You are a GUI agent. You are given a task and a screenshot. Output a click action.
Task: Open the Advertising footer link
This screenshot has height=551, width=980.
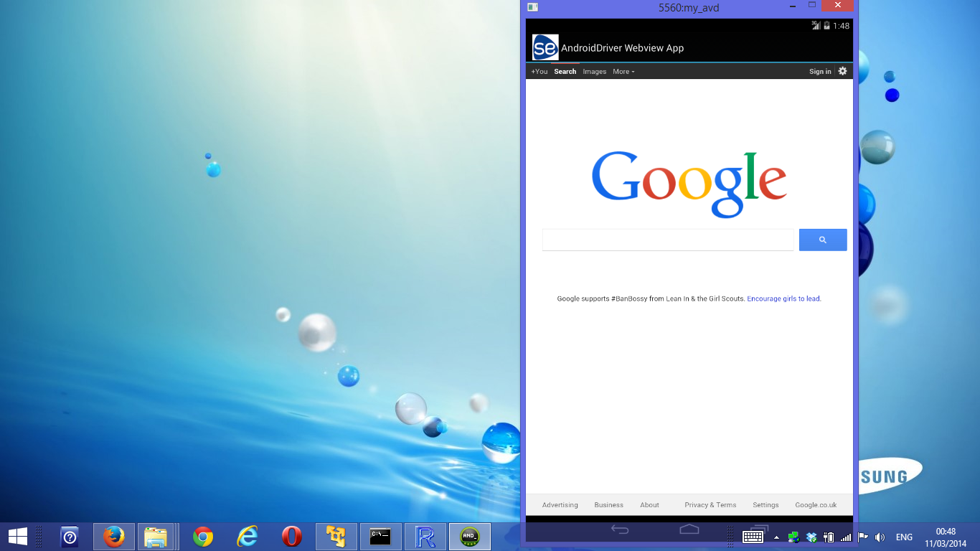560,505
